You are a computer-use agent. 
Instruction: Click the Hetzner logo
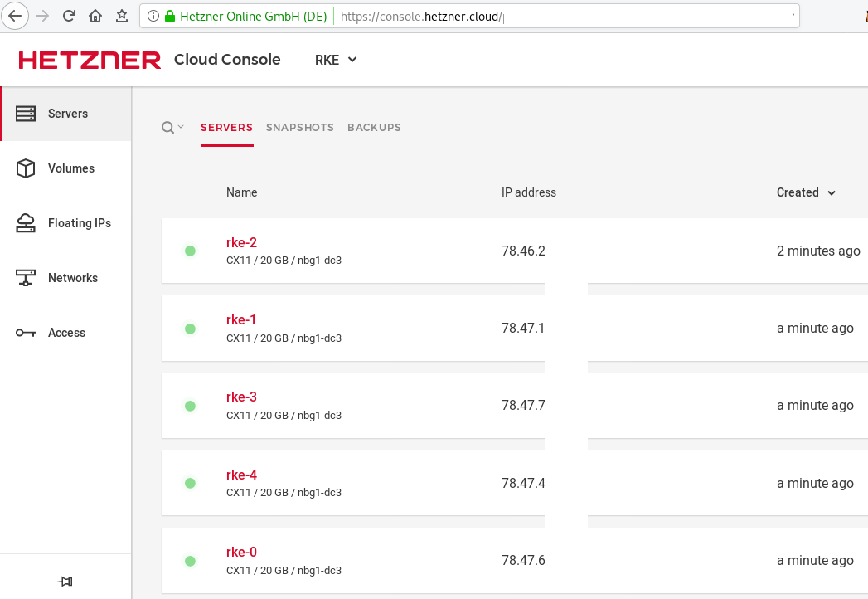point(90,60)
